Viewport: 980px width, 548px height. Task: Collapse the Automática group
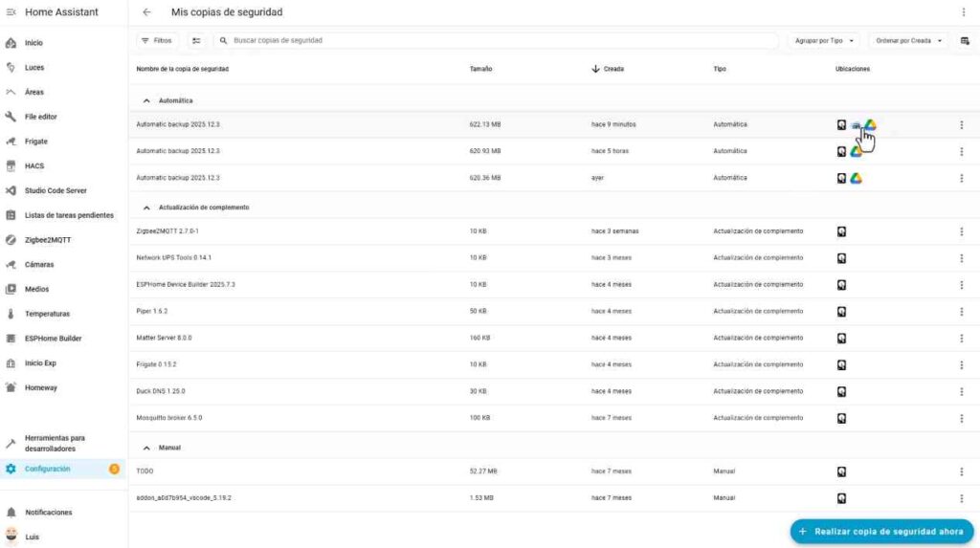[146, 100]
